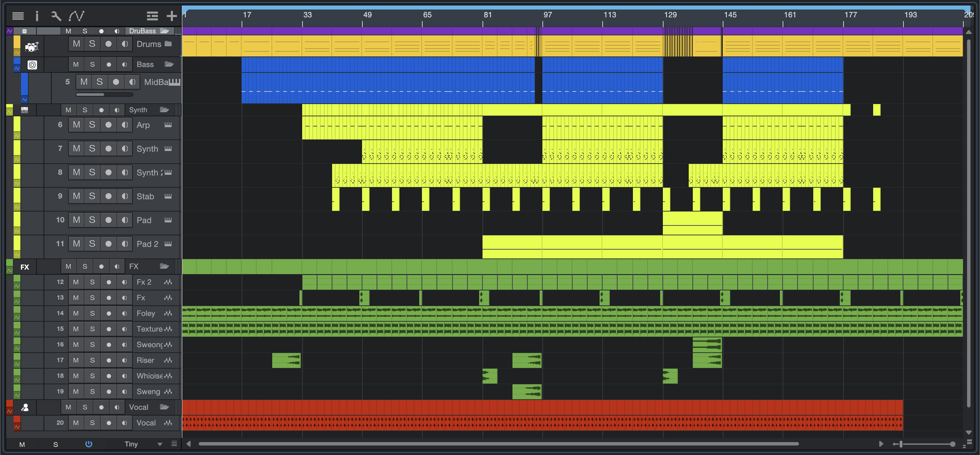
Task: Collapse the Synth folder track
Action: (164, 110)
